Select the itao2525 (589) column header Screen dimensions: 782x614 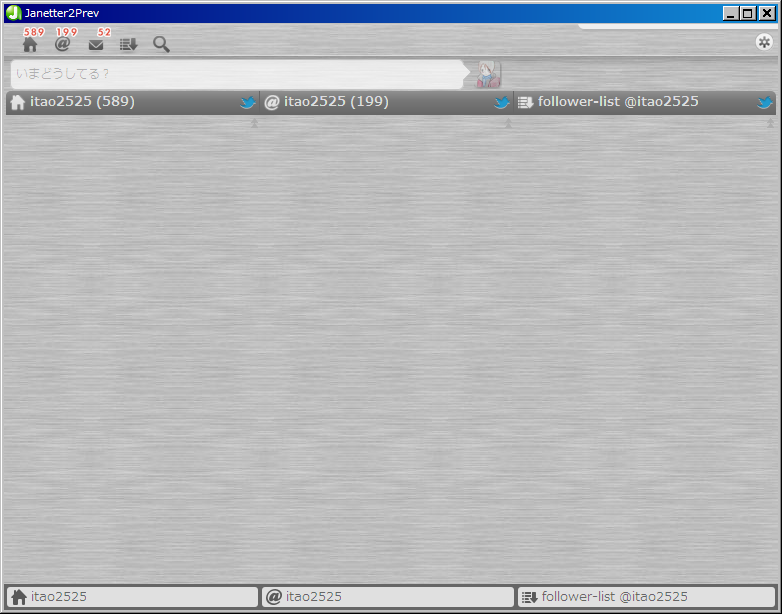tap(133, 102)
